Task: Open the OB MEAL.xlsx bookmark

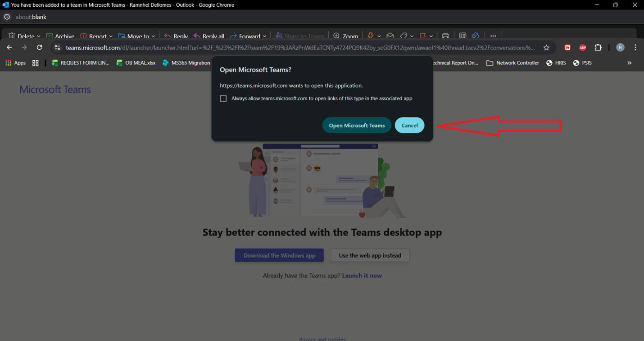Action: 136,63
